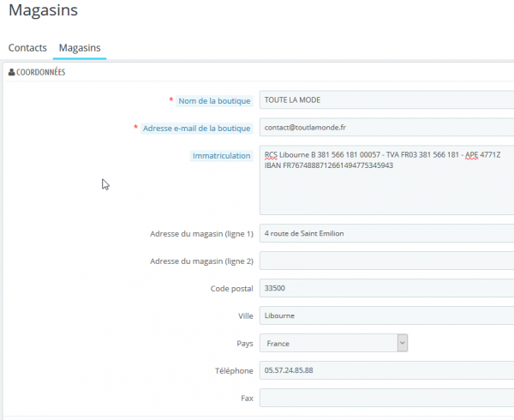Click the Téléphone number field
This screenshot has width=514, height=420.
click(387, 370)
